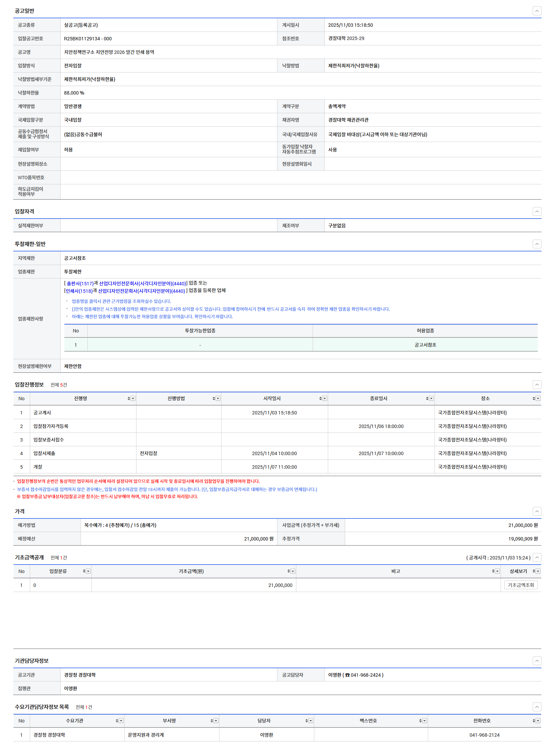Open the 인쇄사(1518) industry link
This screenshot has height=756, width=550.
(x=79, y=291)
